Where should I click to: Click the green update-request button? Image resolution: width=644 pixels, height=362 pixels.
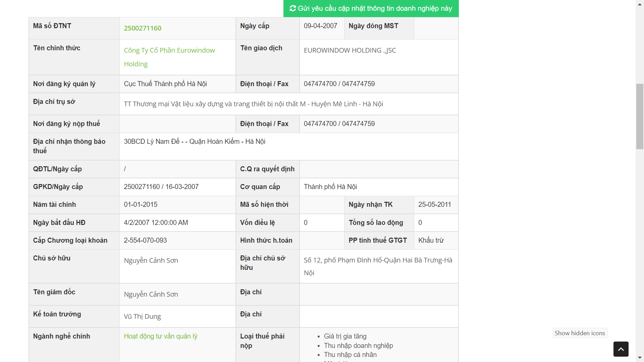pyautogui.click(x=371, y=8)
